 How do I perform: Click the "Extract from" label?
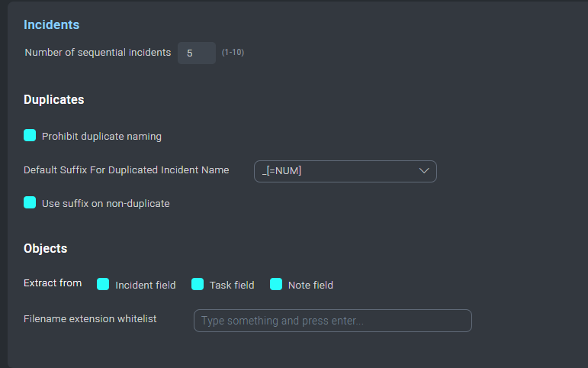[x=53, y=283]
